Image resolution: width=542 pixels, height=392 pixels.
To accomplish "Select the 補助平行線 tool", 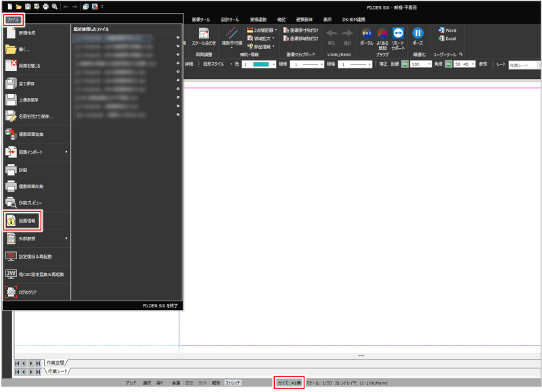I will [x=231, y=35].
